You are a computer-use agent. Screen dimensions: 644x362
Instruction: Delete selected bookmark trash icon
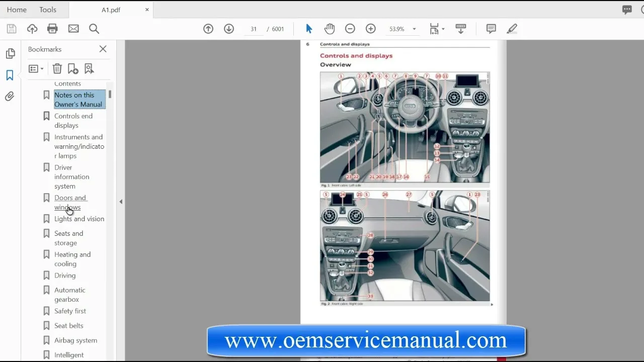57,69
